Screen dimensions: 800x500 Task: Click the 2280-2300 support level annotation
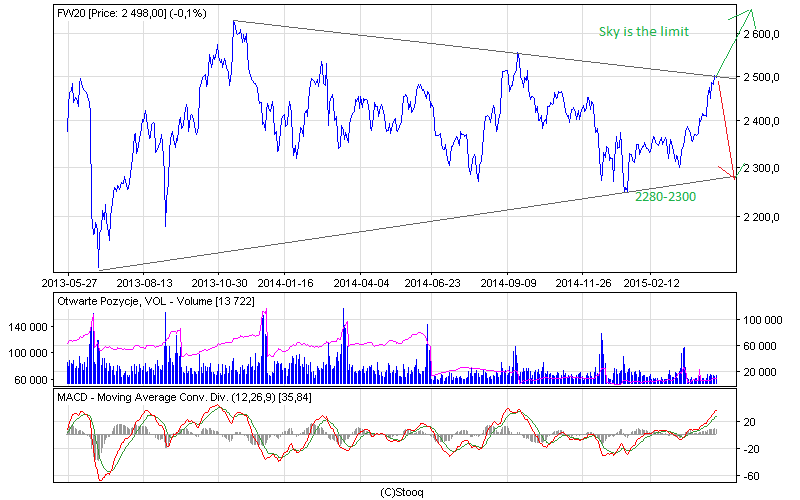click(665, 197)
